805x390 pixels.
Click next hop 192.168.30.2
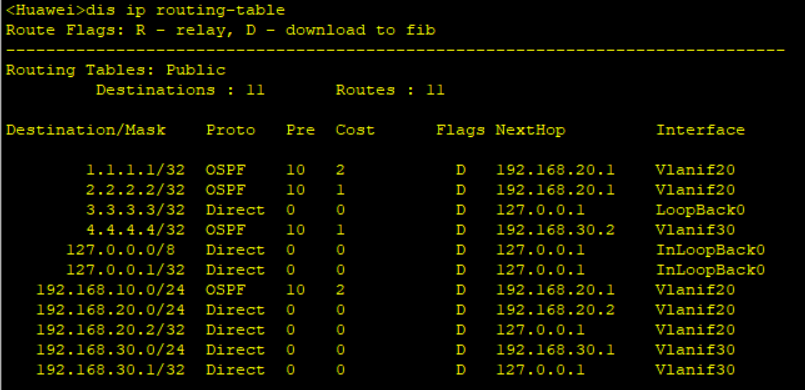(555, 230)
